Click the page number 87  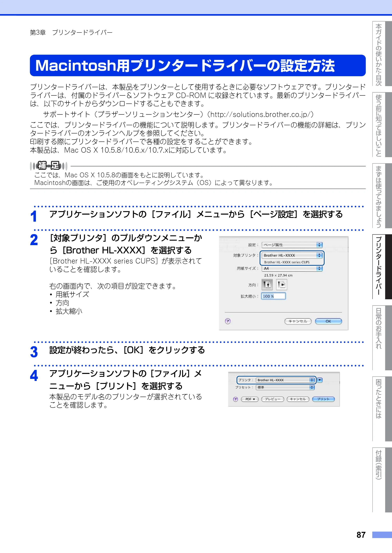(x=361, y=535)
